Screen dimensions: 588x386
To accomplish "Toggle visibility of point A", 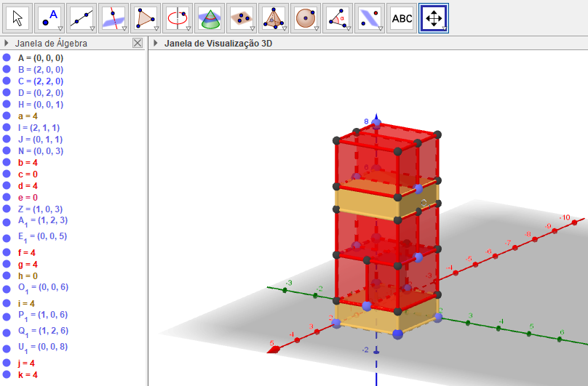I will point(7,57).
